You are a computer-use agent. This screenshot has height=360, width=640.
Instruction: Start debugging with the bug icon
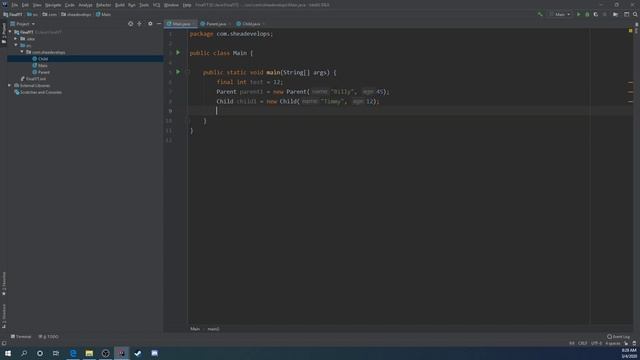[587, 14]
